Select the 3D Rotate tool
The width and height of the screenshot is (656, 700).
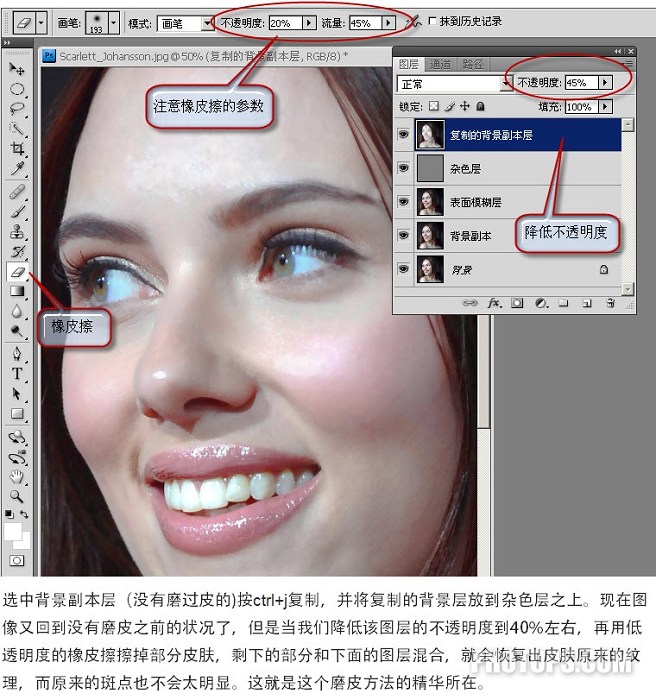(17, 437)
